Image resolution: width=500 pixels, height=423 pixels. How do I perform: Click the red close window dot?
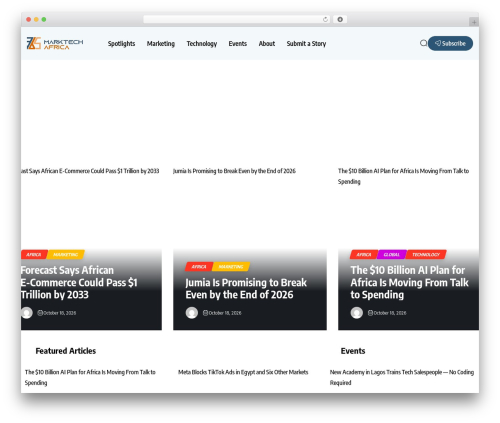click(29, 19)
